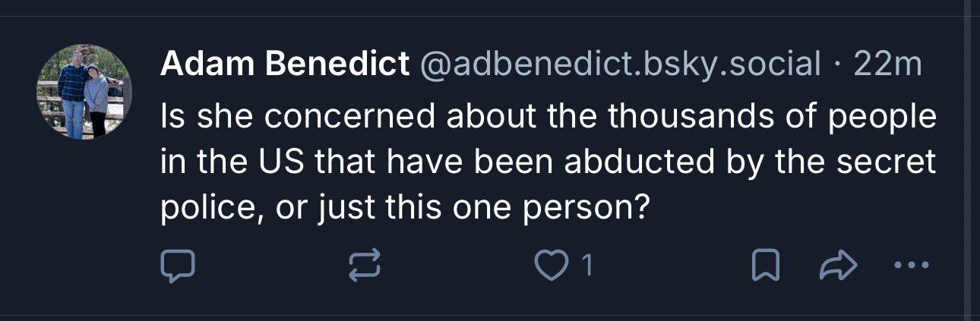Screen dimensions: 980x321
Task: Reply to Adam Benedict's post
Action: [179, 266]
